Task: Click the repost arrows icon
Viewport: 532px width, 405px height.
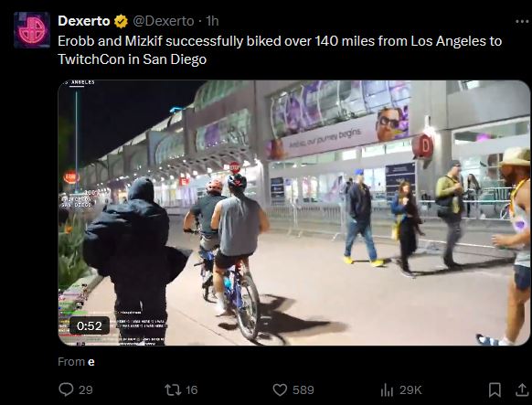Action: click(173, 389)
